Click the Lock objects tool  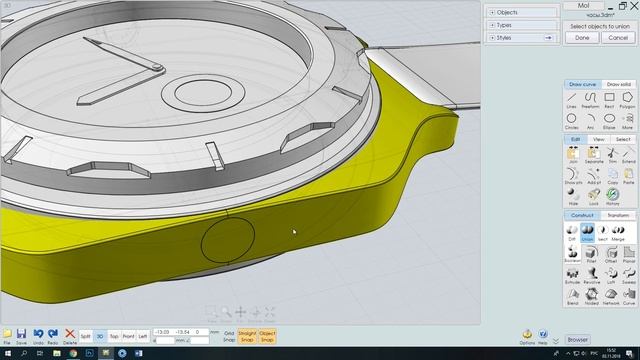click(x=593, y=197)
